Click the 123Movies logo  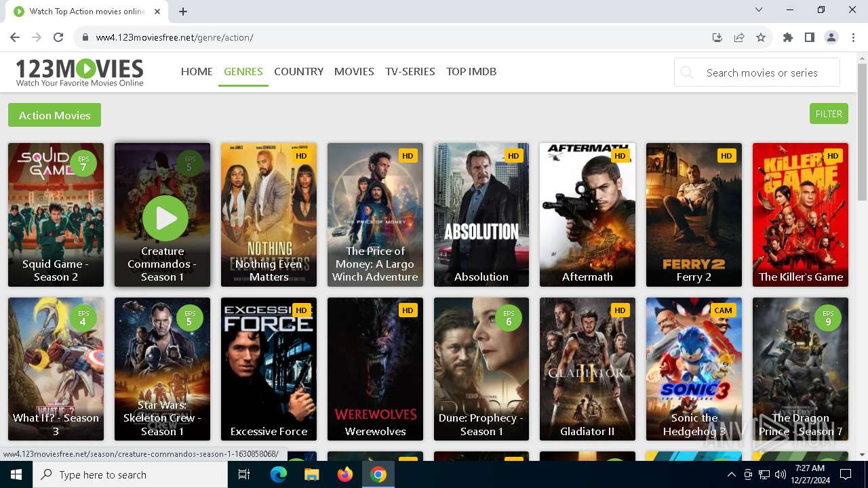tap(79, 73)
